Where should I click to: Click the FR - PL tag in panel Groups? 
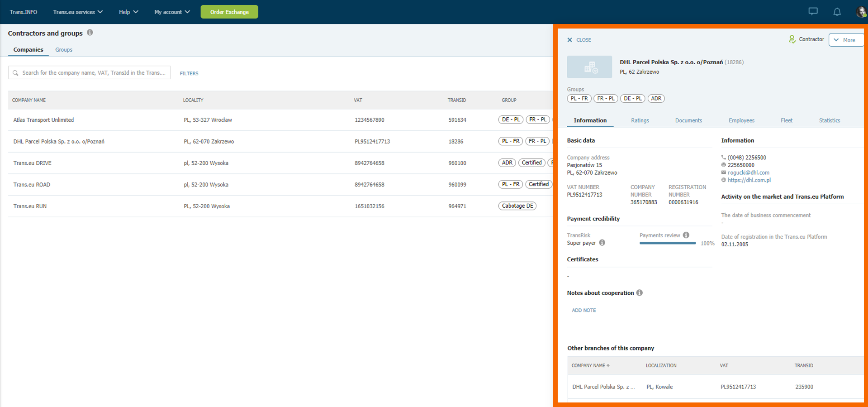(606, 98)
